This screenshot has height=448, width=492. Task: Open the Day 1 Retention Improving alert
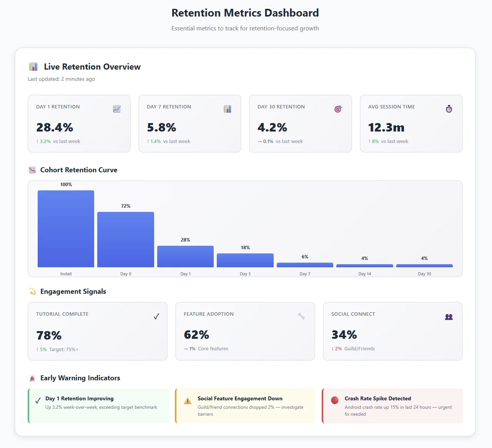98,406
